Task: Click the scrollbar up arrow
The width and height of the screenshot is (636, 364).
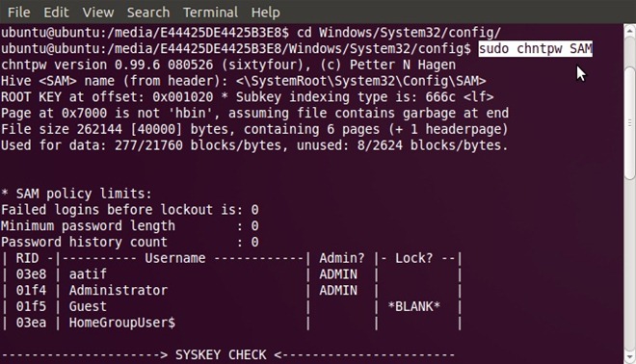Action: 629,31
